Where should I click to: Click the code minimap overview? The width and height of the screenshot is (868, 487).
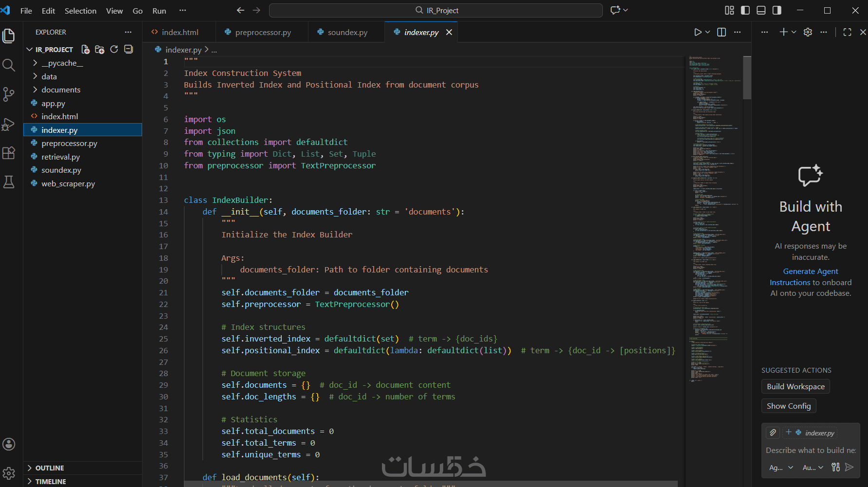tap(714, 219)
